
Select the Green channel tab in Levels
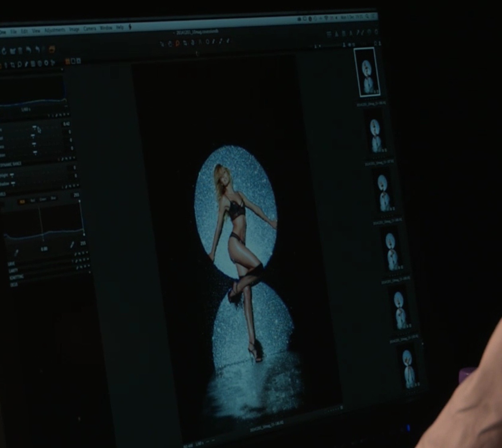click(43, 199)
